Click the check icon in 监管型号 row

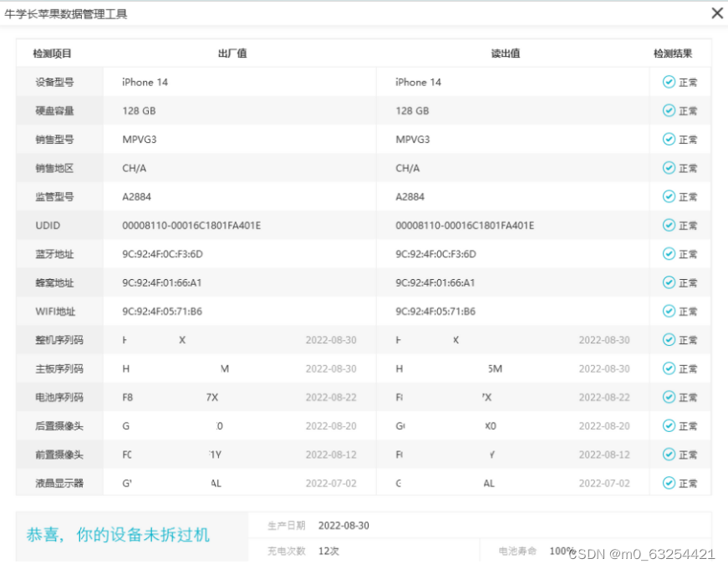tap(669, 197)
